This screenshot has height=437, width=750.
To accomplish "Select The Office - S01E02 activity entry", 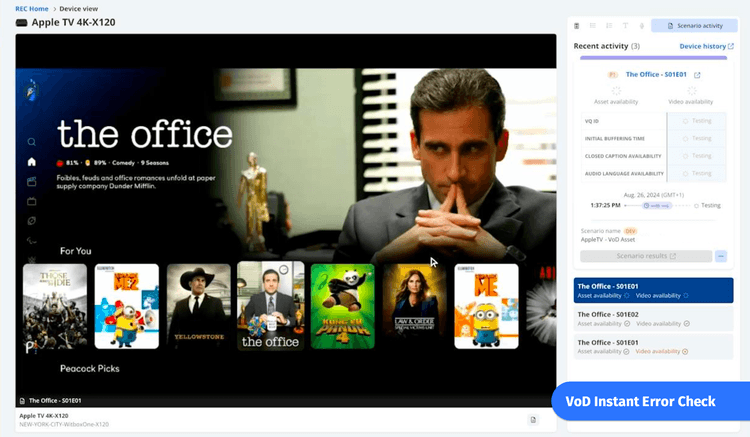I will pos(653,318).
